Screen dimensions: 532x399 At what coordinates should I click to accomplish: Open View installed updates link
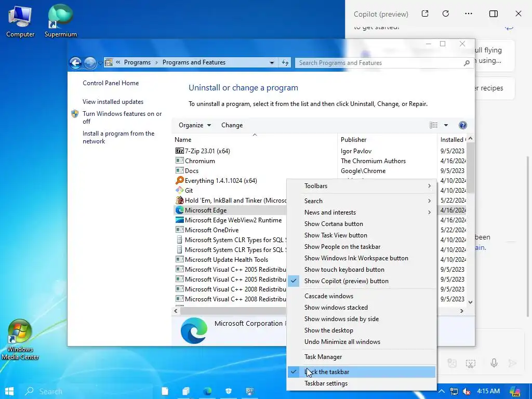pyautogui.click(x=113, y=102)
